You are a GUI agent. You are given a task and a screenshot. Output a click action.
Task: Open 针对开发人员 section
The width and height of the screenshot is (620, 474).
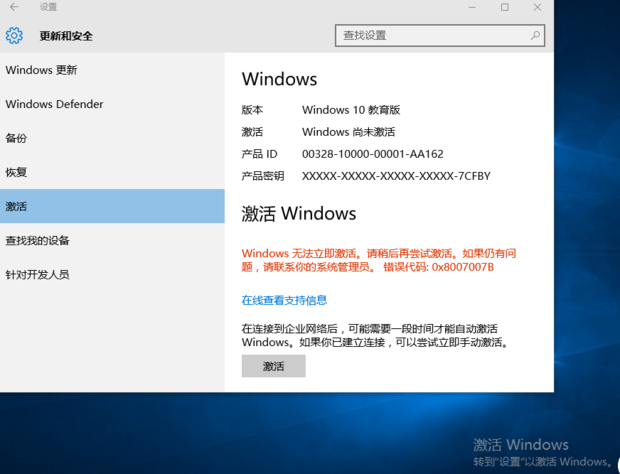coord(112,274)
